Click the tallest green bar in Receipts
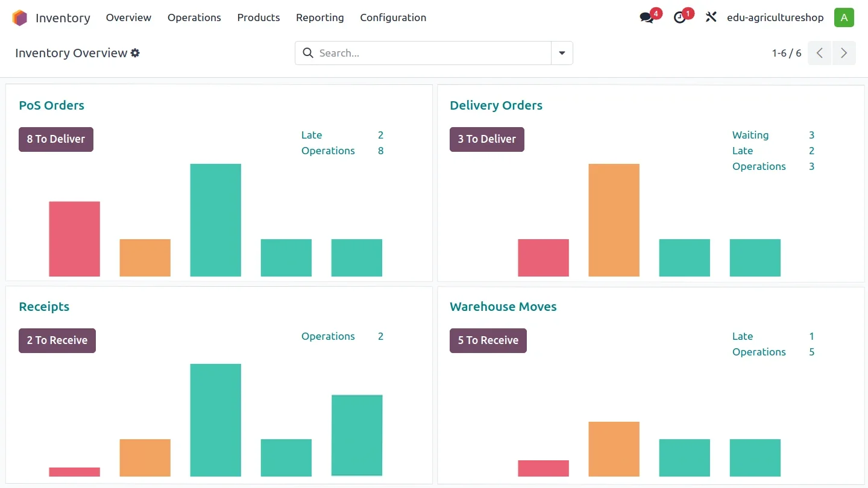868x488 pixels. [x=216, y=420]
